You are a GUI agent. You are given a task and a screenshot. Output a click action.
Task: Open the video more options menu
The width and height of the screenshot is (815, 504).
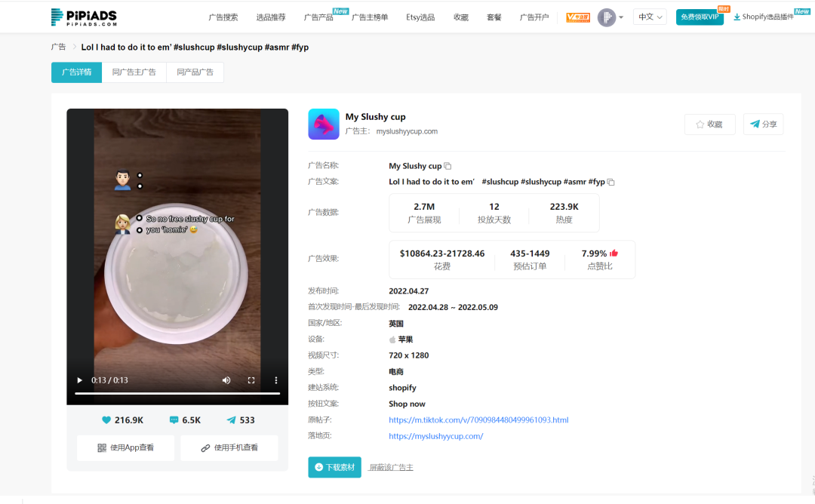(276, 380)
